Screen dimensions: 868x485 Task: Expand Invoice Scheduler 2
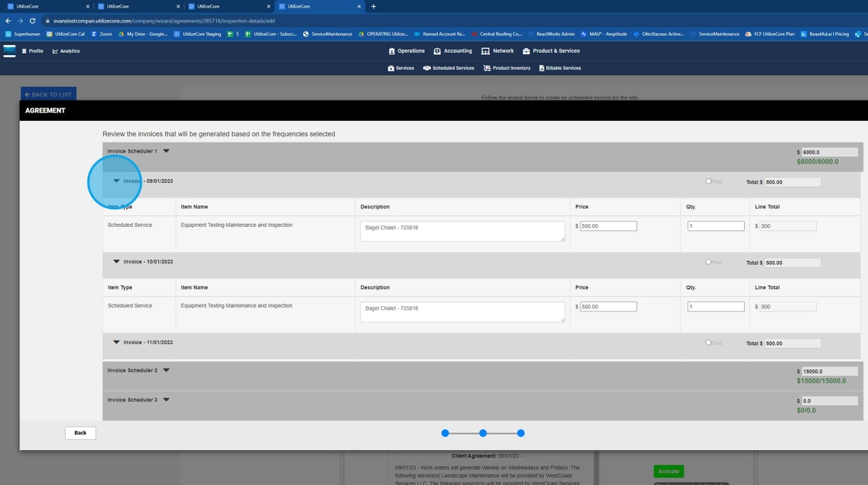pyautogui.click(x=166, y=370)
